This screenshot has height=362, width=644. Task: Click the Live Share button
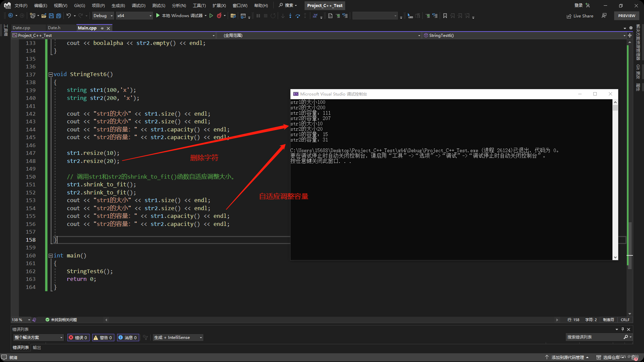click(x=580, y=16)
